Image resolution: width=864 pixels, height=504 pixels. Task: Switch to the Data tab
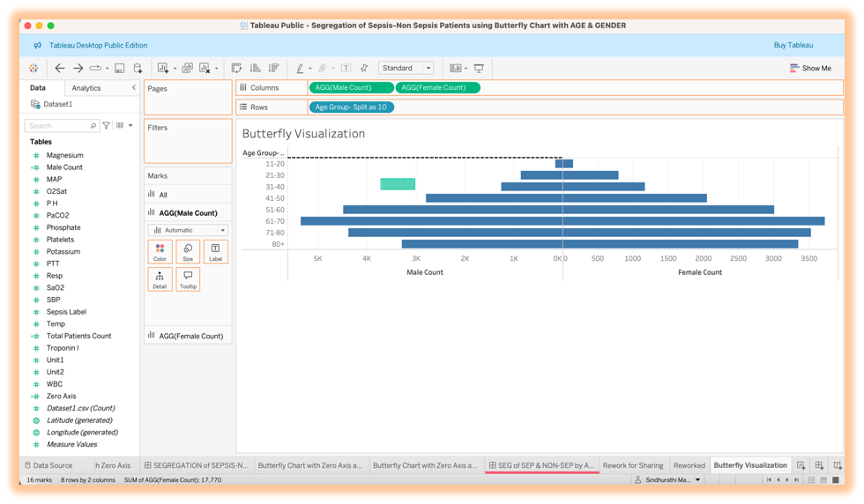coord(37,88)
